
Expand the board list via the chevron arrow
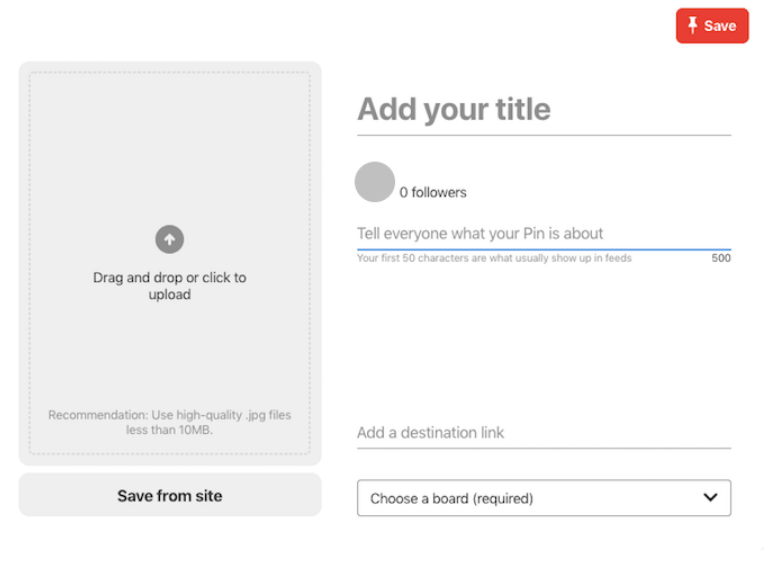tap(710, 497)
